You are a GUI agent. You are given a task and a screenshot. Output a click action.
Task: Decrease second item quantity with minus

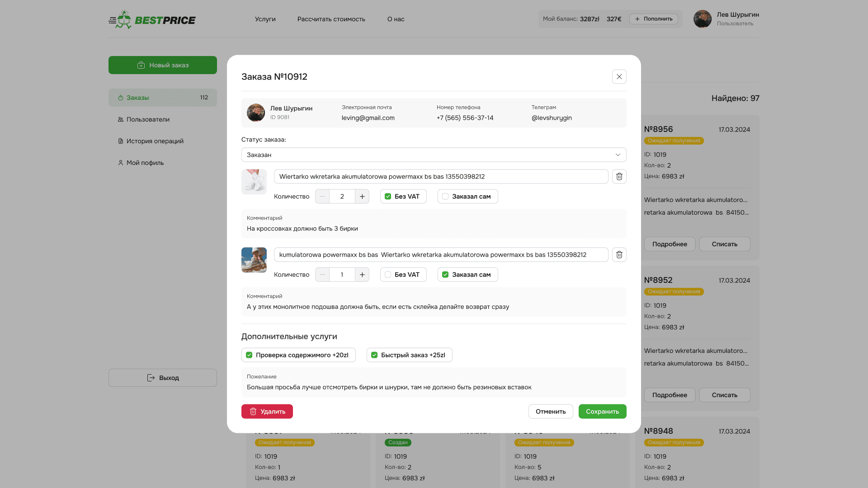(x=322, y=275)
